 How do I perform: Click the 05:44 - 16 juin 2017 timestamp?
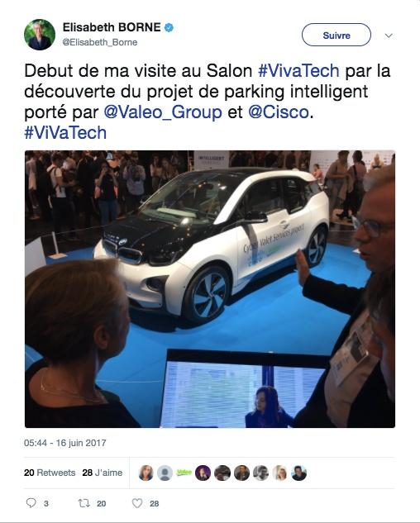(65, 443)
